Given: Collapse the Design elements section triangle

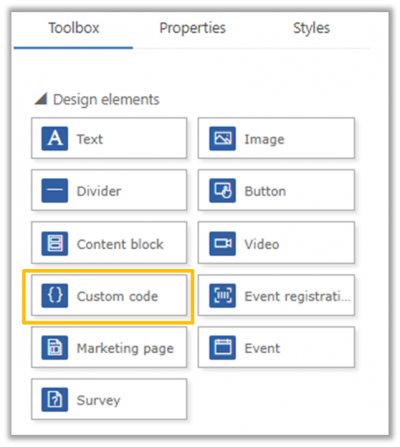Looking at the screenshot, I should click(x=41, y=99).
